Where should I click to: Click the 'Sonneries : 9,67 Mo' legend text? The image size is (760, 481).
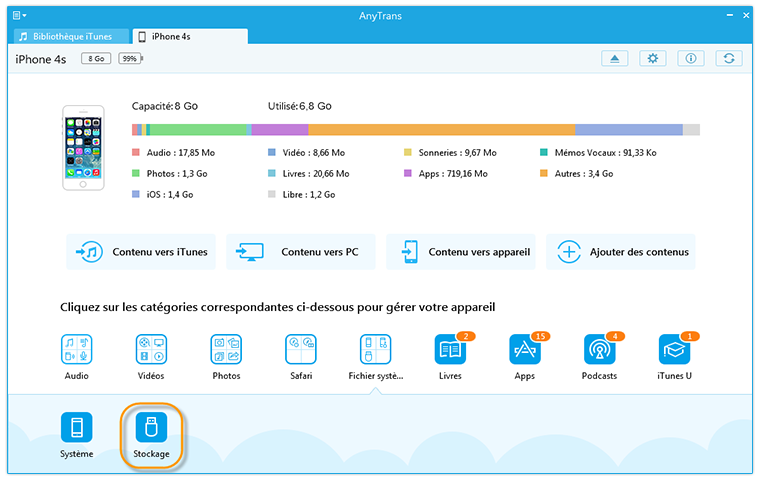[458, 153]
